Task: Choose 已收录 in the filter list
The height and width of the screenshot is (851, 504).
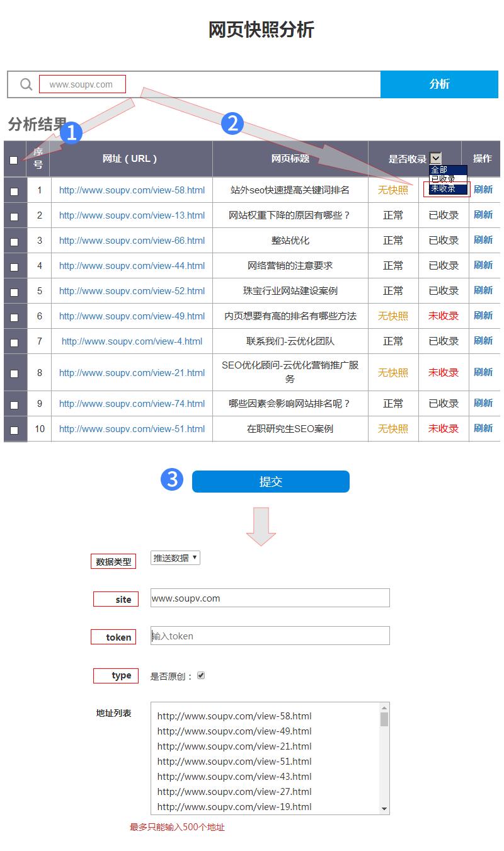Action: [x=445, y=177]
